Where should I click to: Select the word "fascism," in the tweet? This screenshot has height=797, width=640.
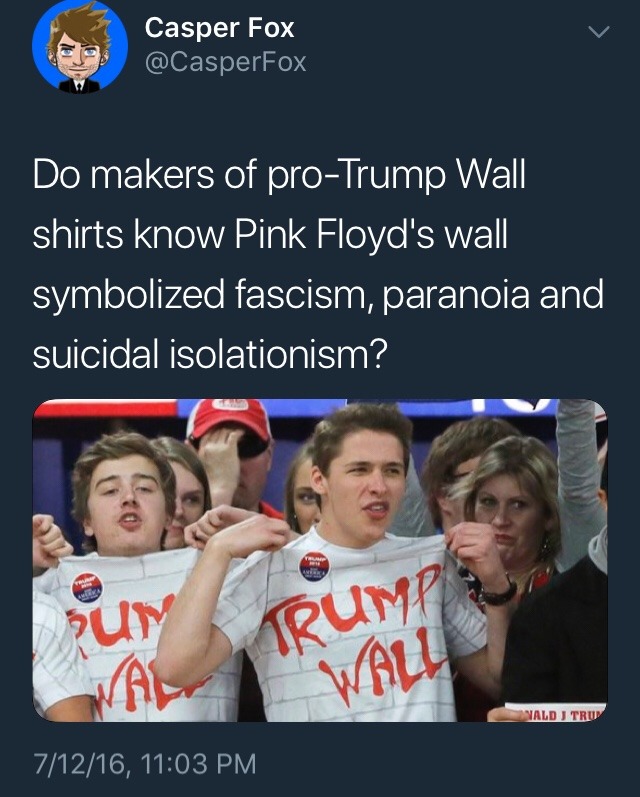point(303,295)
